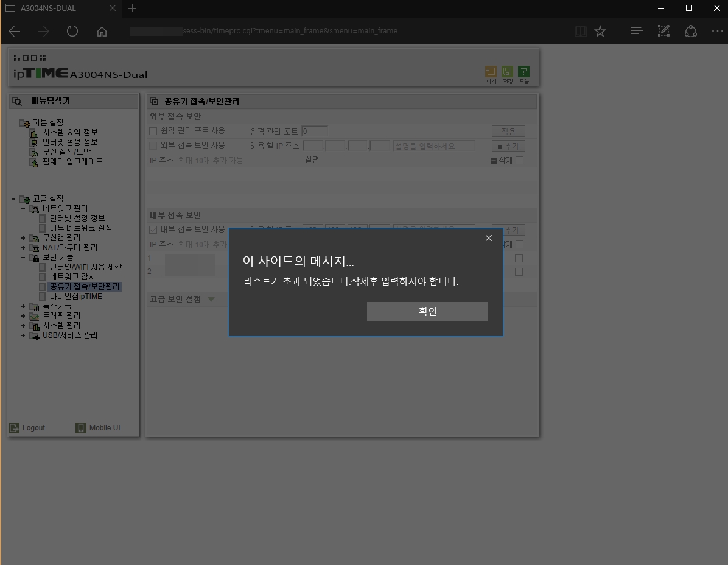Viewport: 728px width, 565px height.
Task: Expand the NAT/라우터 관리 node
Action: [x=23, y=247]
